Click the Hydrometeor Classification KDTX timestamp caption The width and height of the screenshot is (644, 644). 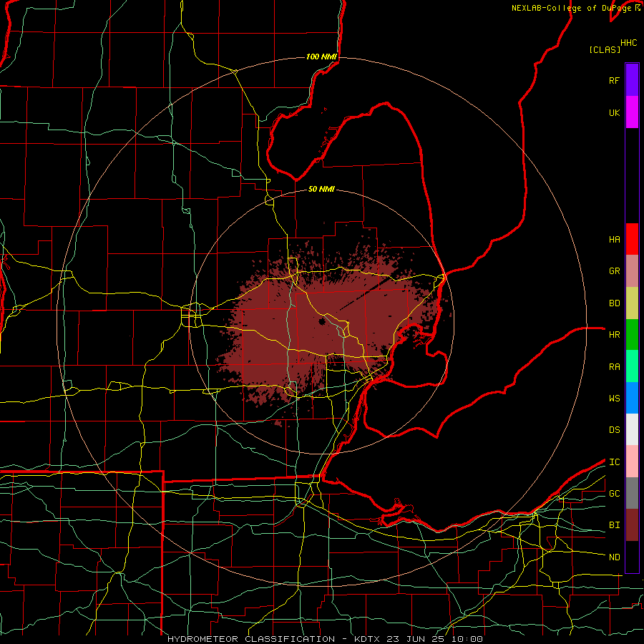(326, 639)
